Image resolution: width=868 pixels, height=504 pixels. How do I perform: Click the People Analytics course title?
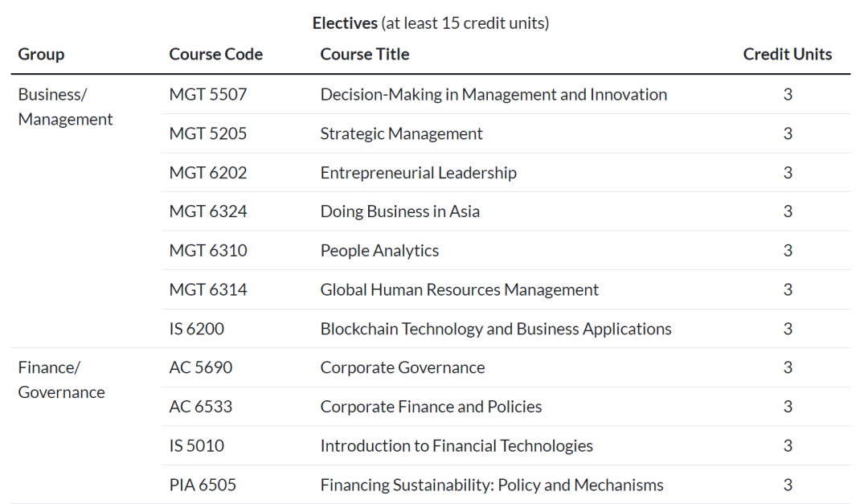379,251
